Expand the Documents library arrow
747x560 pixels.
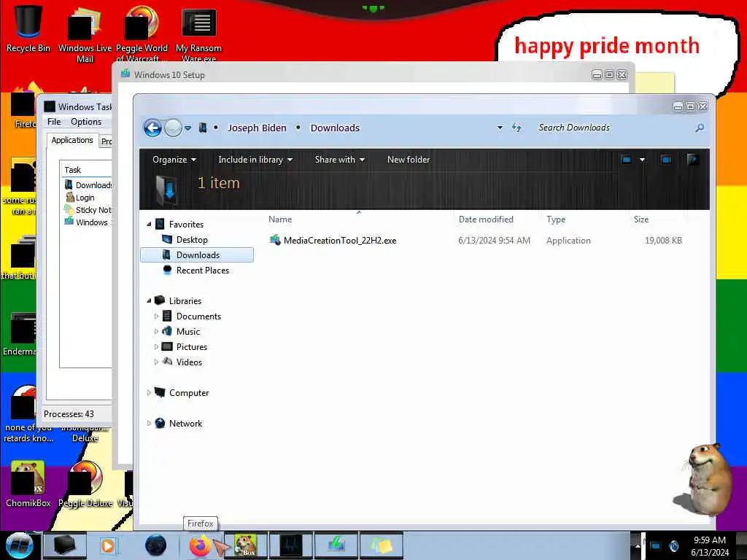(x=156, y=316)
